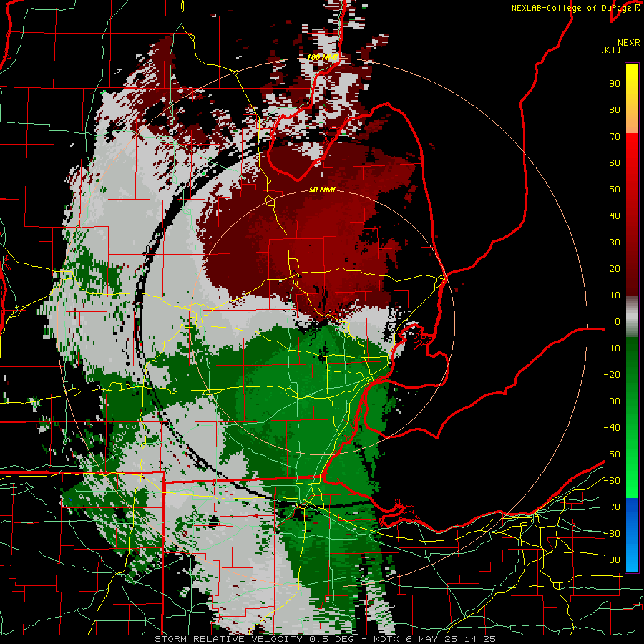Click the -70 value on velocity scale
The height and width of the screenshot is (644, 644).
612,507
